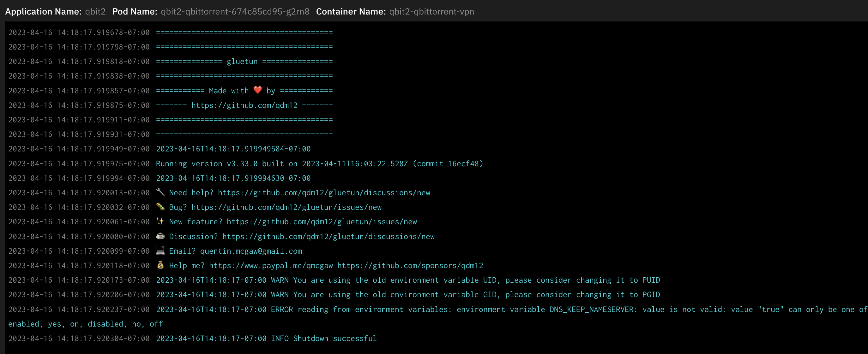The height and width of the screenshot is (354, 868).
Task: Click the laptop emoji before Email
Action: coord(160,251)
